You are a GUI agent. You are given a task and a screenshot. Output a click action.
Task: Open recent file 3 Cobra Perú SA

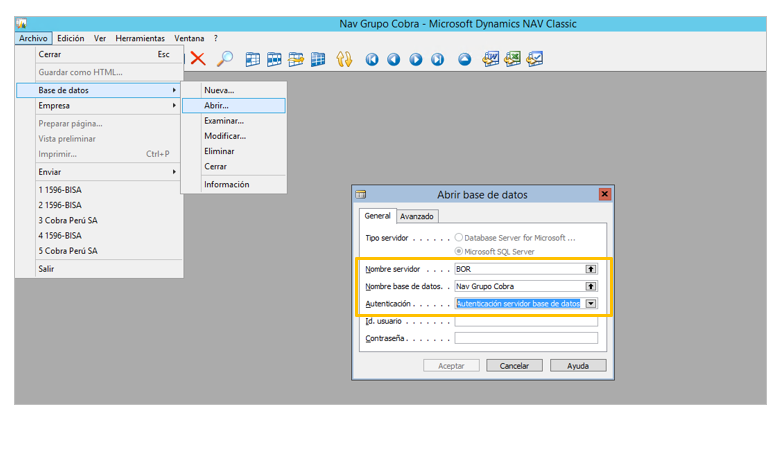click(99, 221)
